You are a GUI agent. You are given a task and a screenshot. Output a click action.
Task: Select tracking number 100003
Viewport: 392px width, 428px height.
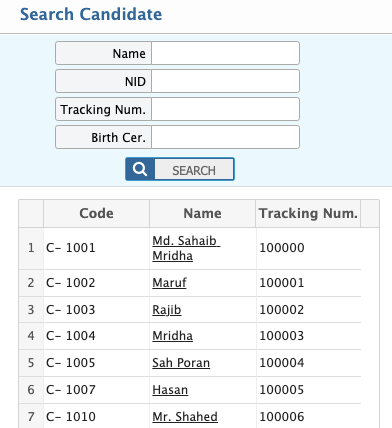pyautogui.click(x=282, y=336)
